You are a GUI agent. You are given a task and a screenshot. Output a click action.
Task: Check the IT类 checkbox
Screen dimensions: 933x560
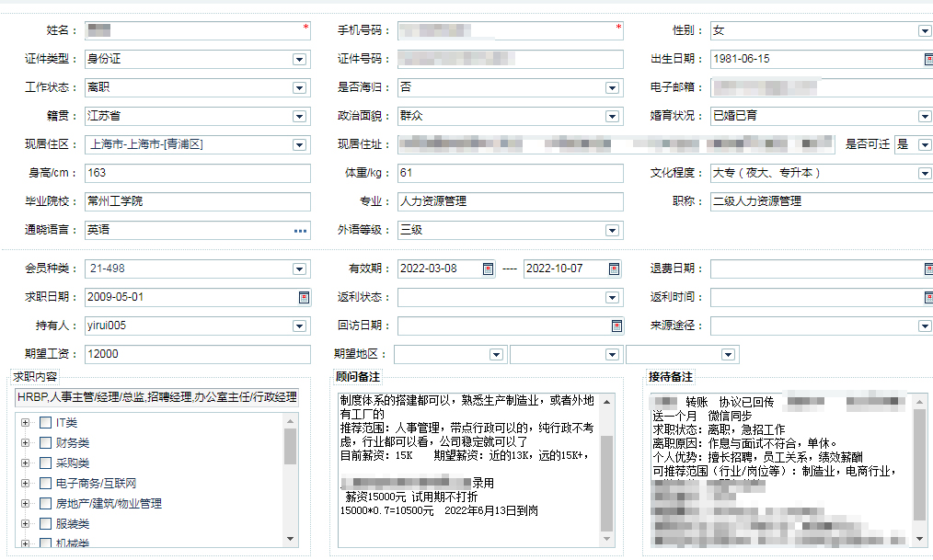[x=45, y=423]
